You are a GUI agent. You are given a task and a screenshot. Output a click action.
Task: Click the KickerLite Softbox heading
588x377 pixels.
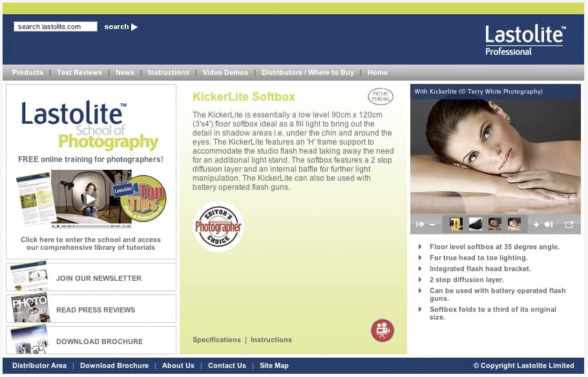click(x=244, y=97)
